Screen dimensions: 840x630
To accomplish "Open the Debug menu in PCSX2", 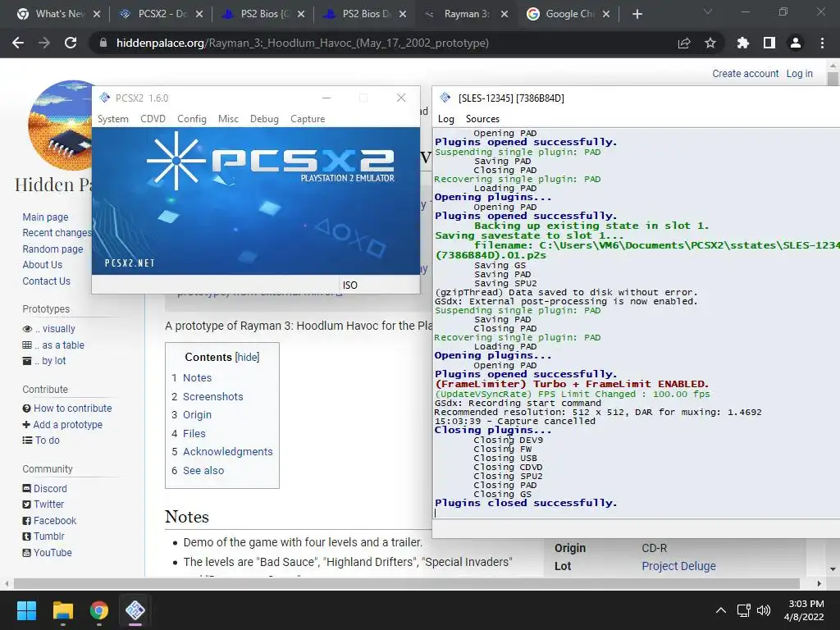I will click(x=264, y=119).
